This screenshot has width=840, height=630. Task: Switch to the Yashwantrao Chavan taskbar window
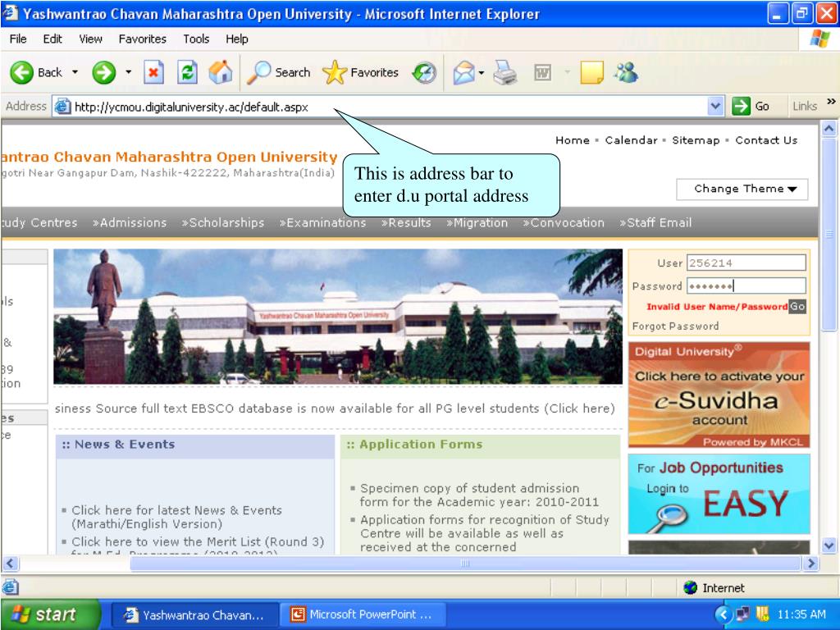point(194,615)
